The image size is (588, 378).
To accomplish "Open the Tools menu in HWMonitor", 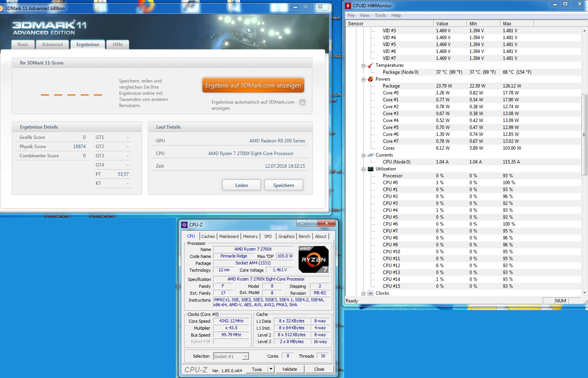I will pyautogui.click(x=380, y=15).
